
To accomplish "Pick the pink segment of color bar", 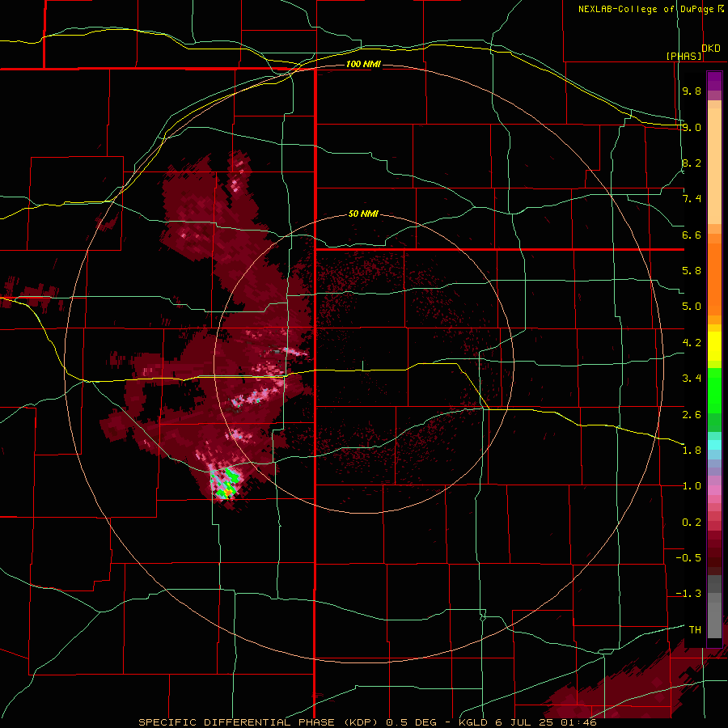I will pyautogui.click(x=714, y=490).
